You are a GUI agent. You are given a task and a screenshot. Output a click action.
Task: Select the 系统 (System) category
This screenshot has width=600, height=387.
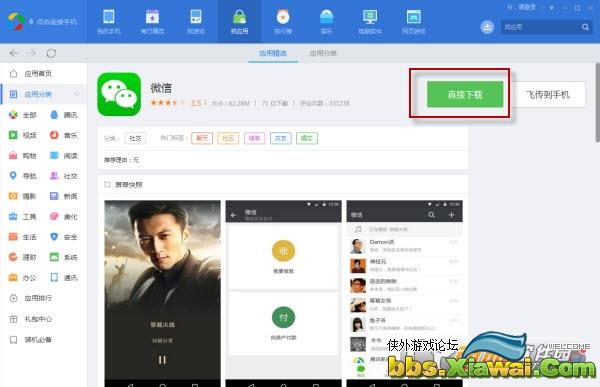pos(64,257)
